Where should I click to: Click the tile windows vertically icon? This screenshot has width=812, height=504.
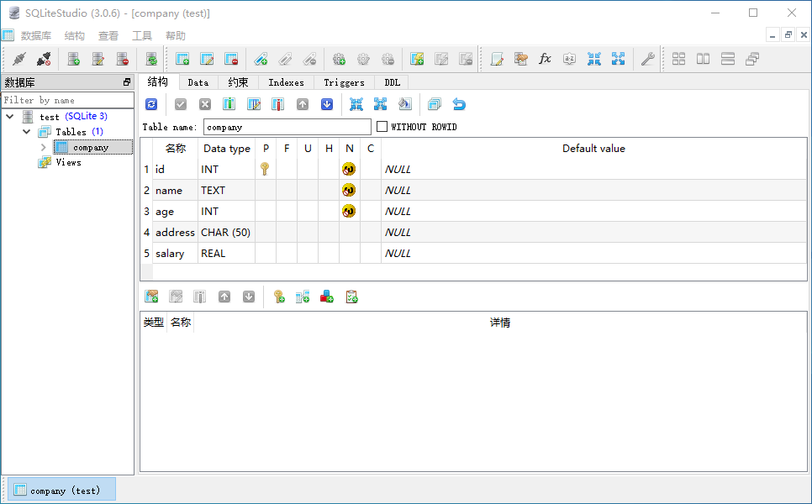(728, 59)
